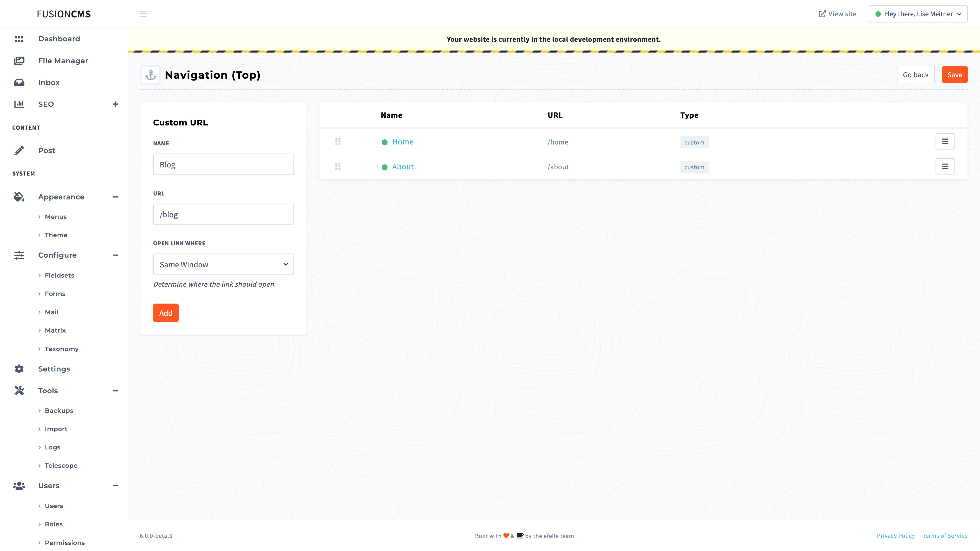Open Telescope under Tools
980x551 pixels.
[x=61, y=465]
